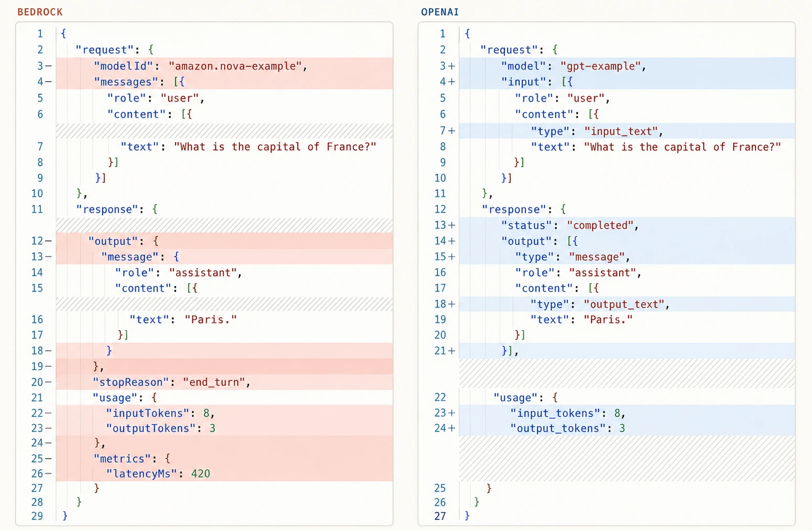Click the "input": [{ line in OpenAI
The width and height of the screenshot is (812, 531).
coord(627,82)
